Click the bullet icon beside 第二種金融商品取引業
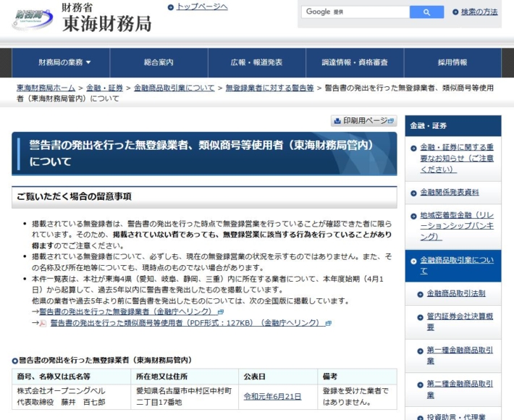The height and width of the screenshot is (420, 514). (420, 385)
